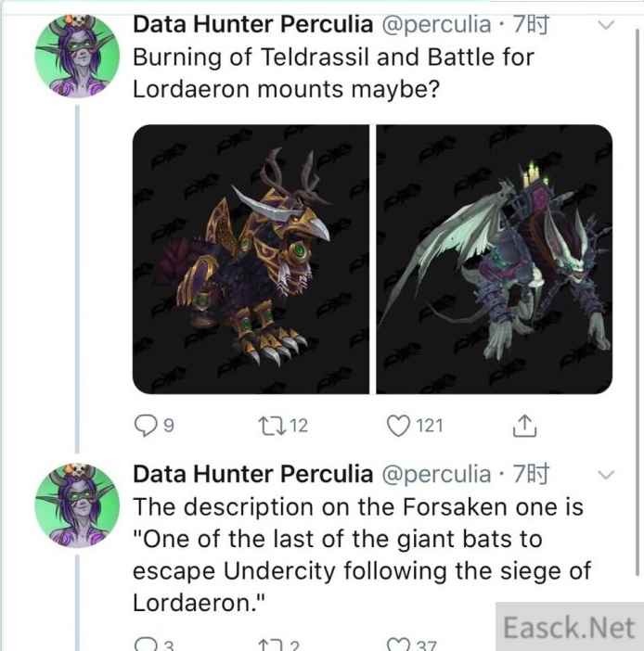This screenshot has width=644, height=651.
Task: Open Data Hunter Perculia name in second tweet
Action: (x=253, y=474)
